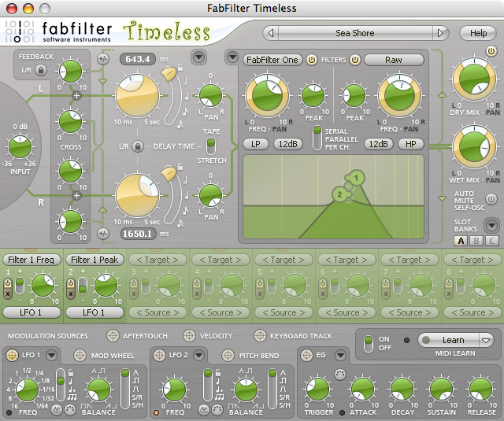Open the MIDI Learn dropdown arrow
The height and width of the screenshot is (421, 504).
point(486,340)
